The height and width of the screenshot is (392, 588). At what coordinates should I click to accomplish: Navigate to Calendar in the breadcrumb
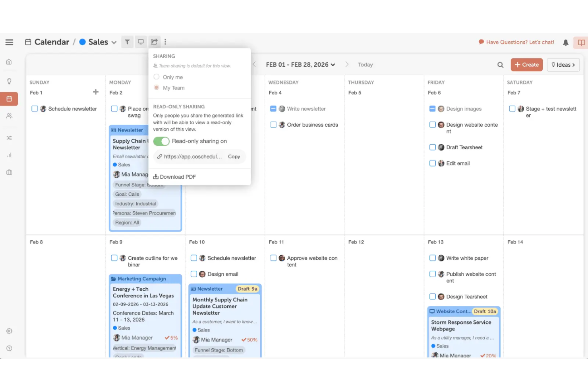coord(52,42)
